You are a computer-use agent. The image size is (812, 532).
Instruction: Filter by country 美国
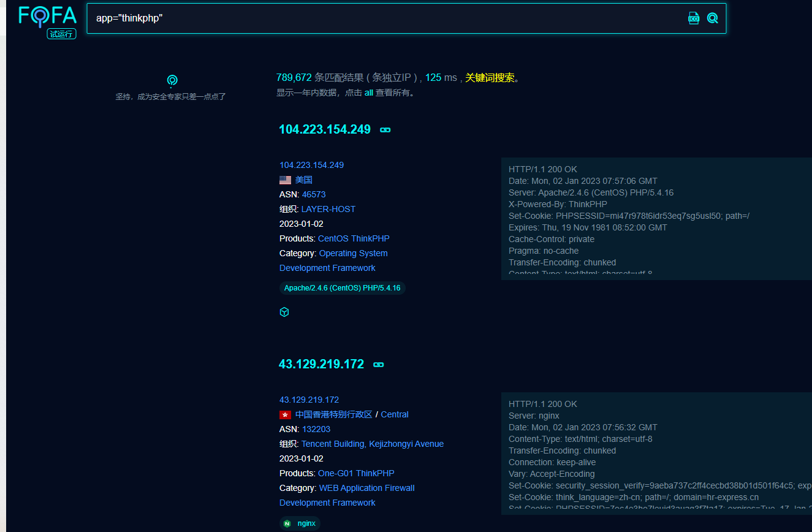click(304, 180)
